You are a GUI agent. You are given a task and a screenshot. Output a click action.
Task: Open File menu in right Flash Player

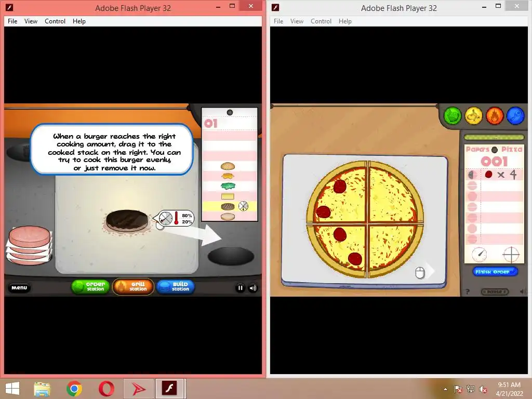[x=278, y=21]
